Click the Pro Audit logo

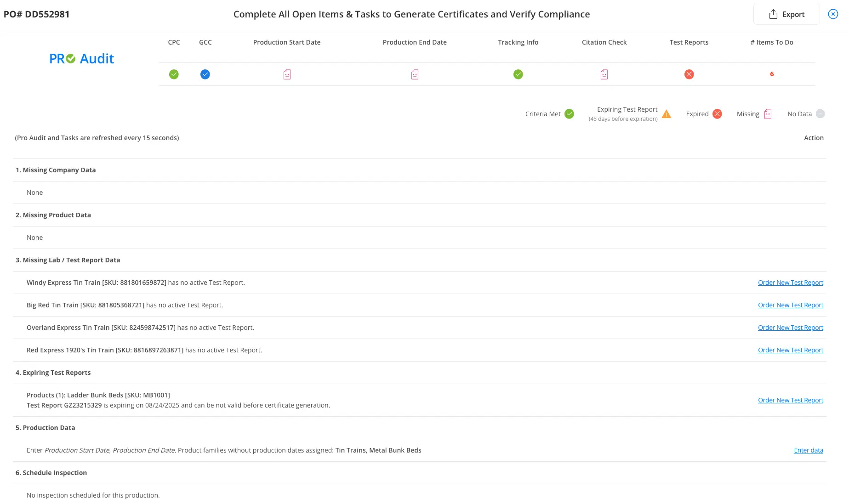[x=82, y=59]
